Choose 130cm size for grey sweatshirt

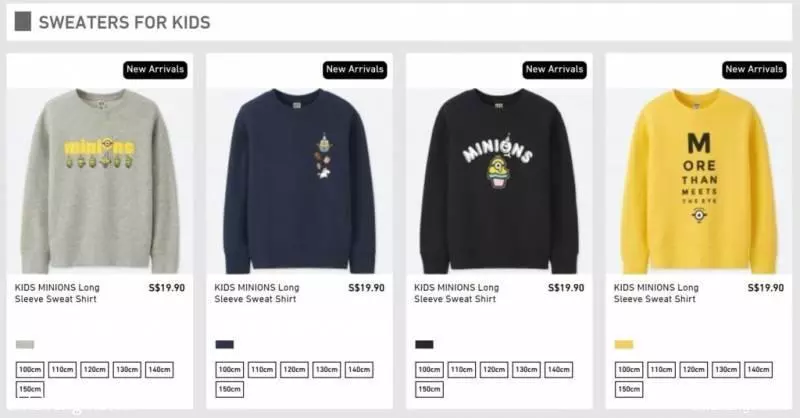[127, 370]
